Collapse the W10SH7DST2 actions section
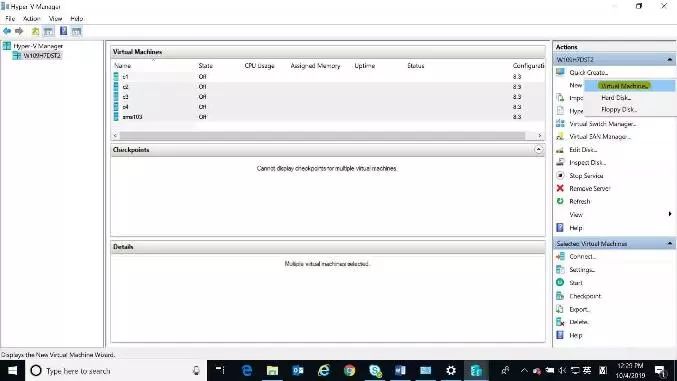Screen dimensions: 677x381 pyautogui.click(x=670, y=59)
